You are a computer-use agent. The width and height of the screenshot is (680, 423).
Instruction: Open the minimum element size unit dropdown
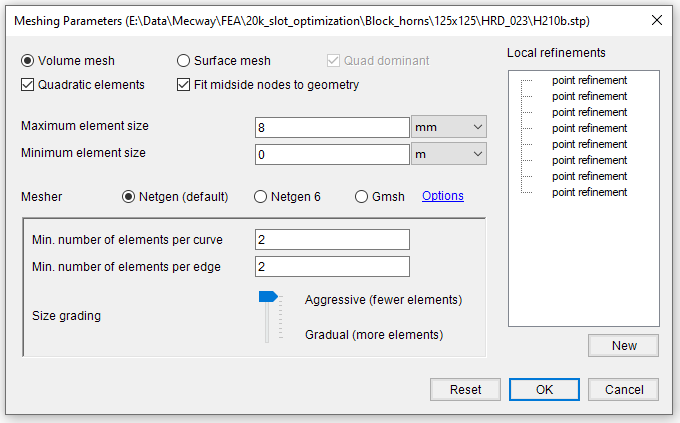(x=449, y=154)
